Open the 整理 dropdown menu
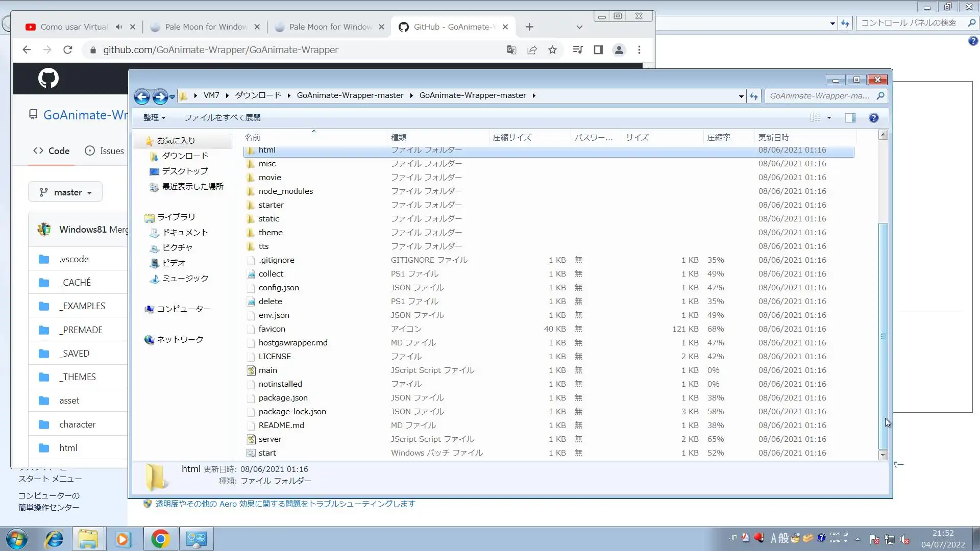This screenshot has height=551, width=980. coord(154,118)
